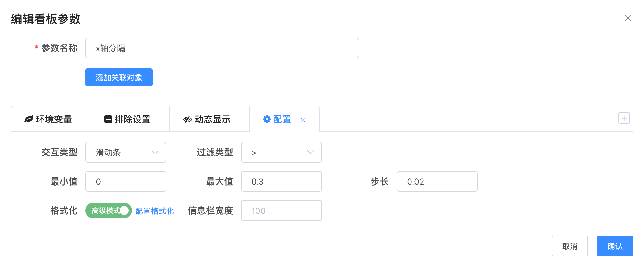Open the 过滤类型 dropdown showing >
Image resolution: width=644 pixels, height=261 pixels.
coord(281,152)
